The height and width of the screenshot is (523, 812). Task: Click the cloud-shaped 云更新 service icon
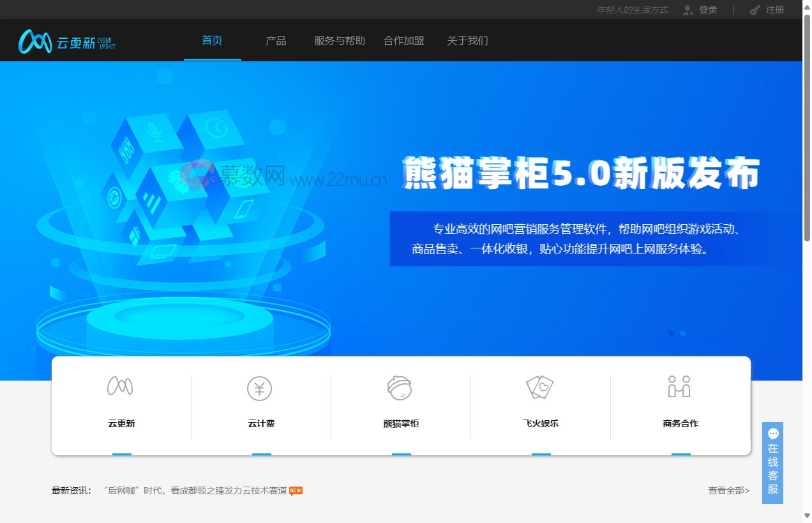(120, 386)
